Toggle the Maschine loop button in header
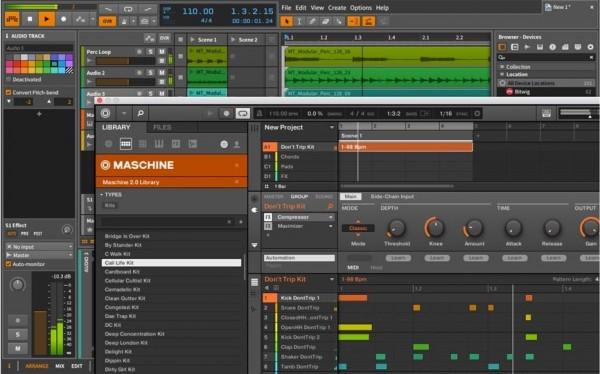Screen dimensions: 600x374 pyautogui.click(x=243, y=113)
